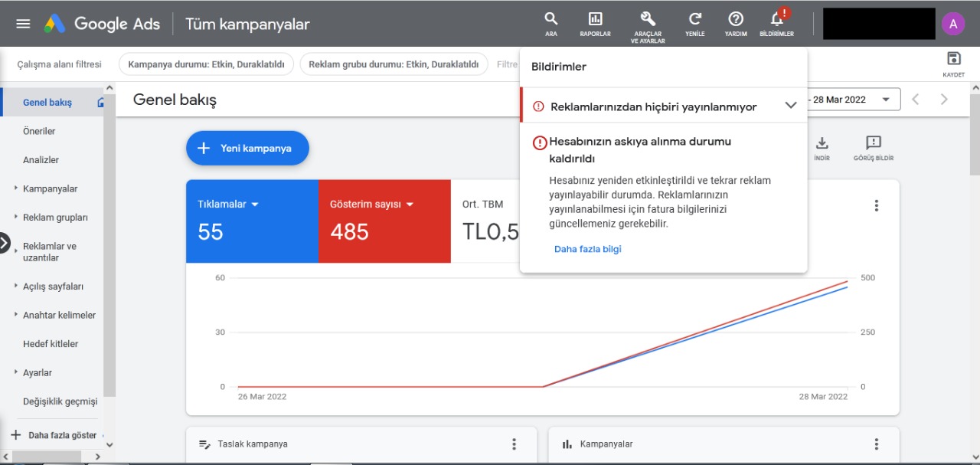Click the Daha fazla bilgi link
980x465 pixels.
click(x=587, y=249)
